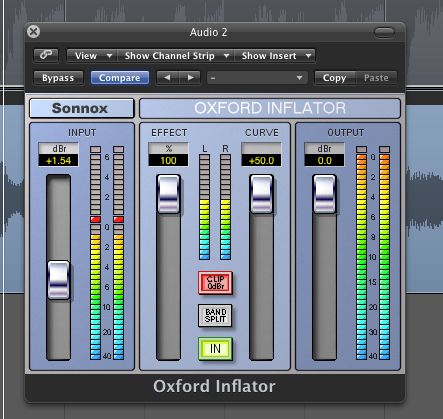
Task: Toggle the Compare button
Action: (x=120, y=78)
